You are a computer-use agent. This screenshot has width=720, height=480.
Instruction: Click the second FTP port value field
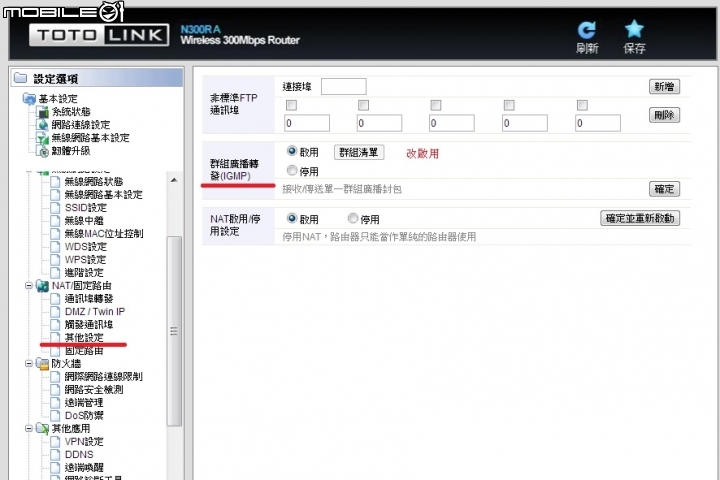[379, 123]
